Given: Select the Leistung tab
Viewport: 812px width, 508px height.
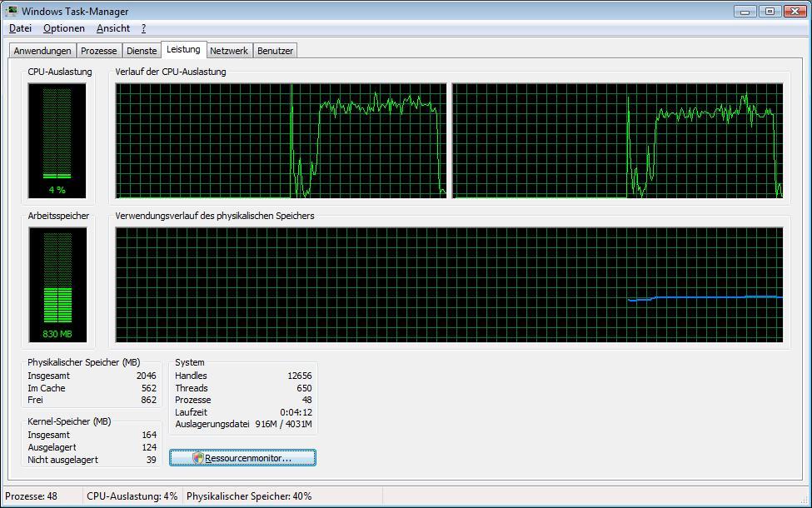Looking at the screenshot, I should pyautogui.click(x=183, y=49).
